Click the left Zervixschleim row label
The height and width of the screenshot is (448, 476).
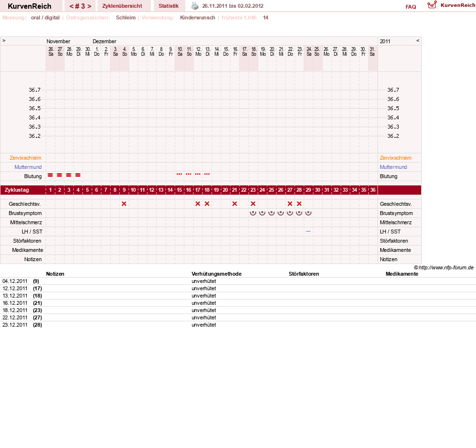click(x=26, y=158)
